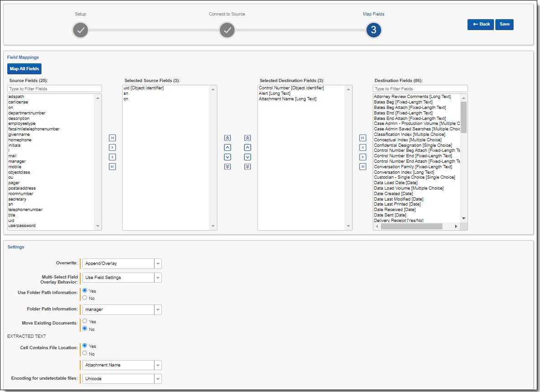Image resolution: width=540 pixels, height=392 pixels.
Task: Expand the Folder Path Information dropdown
Action: [158, 310]
